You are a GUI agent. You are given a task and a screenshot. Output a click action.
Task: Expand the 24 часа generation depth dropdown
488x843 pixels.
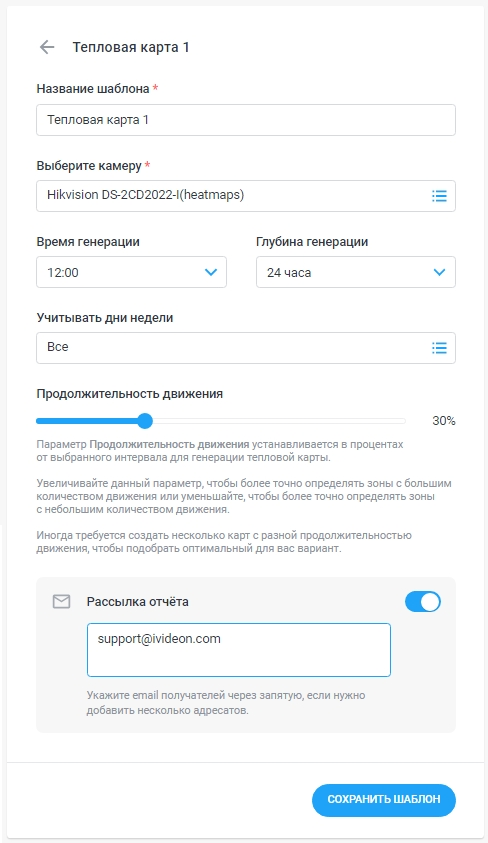[x=356, y=272]
